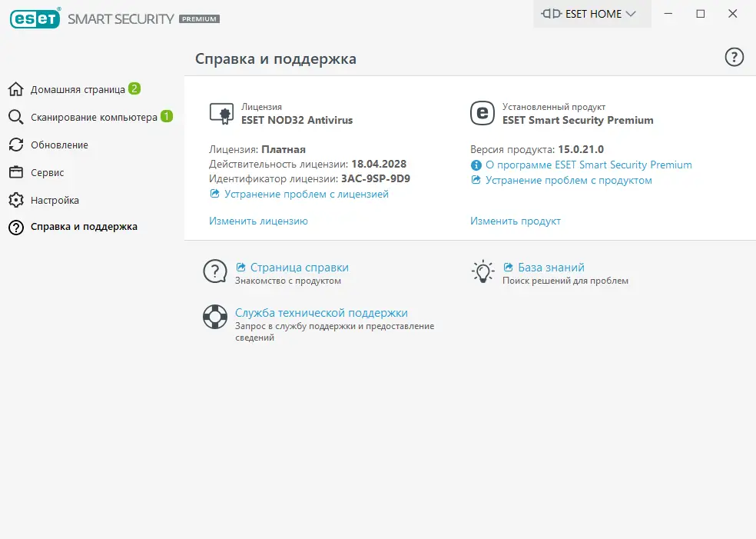This screenshot has width=756, height=539.
Task: Open Служба технической поддержки link
Action: point(321,313)
